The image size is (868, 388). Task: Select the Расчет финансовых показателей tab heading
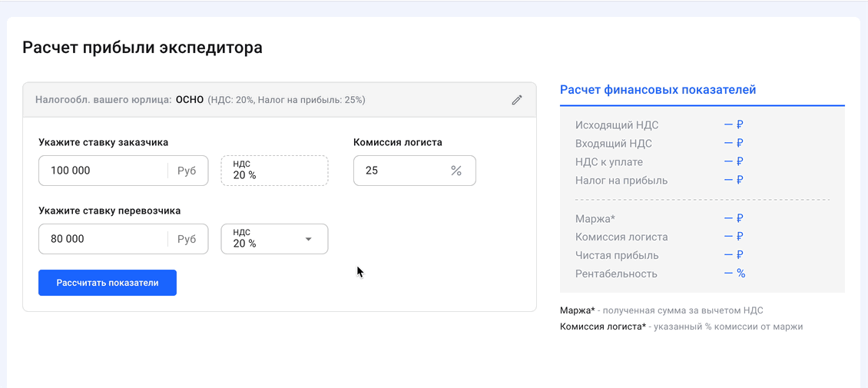click(x=658, y=90)
